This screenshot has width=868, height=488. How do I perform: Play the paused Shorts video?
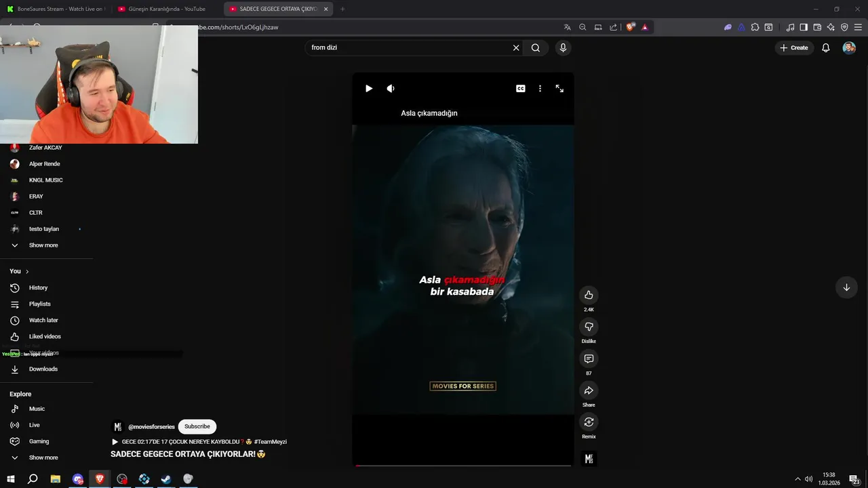point(369,89)
